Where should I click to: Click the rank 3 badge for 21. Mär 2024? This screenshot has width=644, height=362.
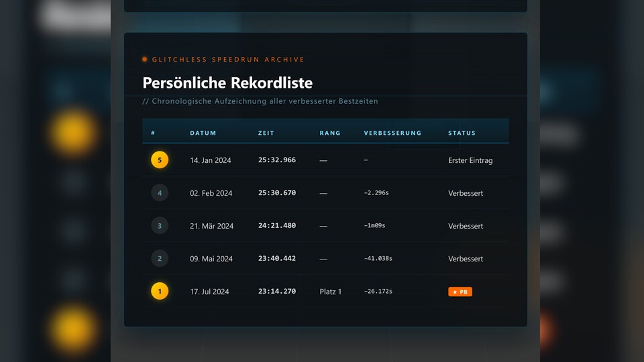coord(160,226)
